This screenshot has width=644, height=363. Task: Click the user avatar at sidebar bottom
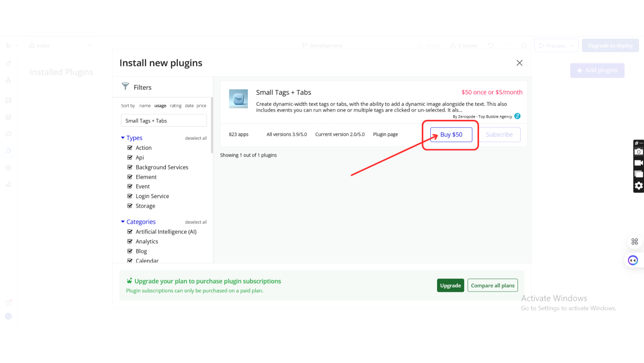pos(8,316)
